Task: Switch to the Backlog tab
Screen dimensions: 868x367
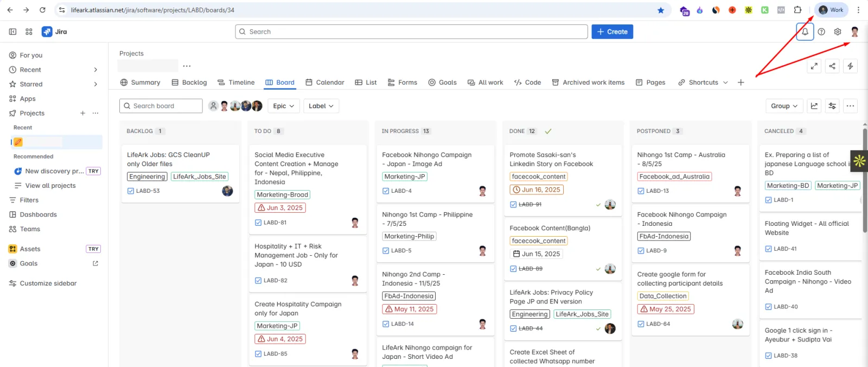Action: tap(189, 83)
